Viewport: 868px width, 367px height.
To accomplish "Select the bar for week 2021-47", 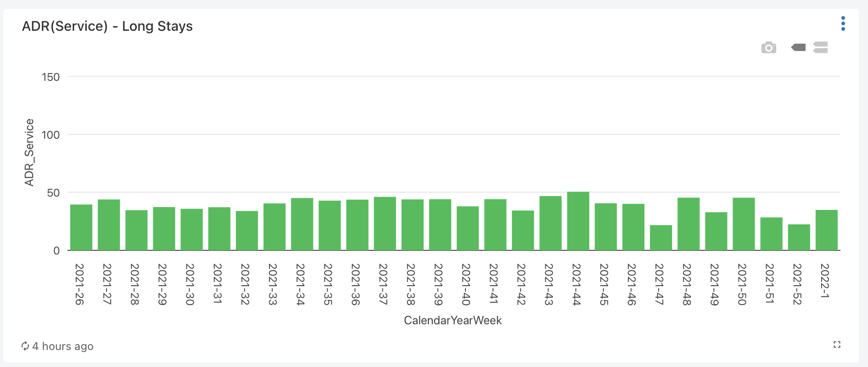I will pos(661,237).
